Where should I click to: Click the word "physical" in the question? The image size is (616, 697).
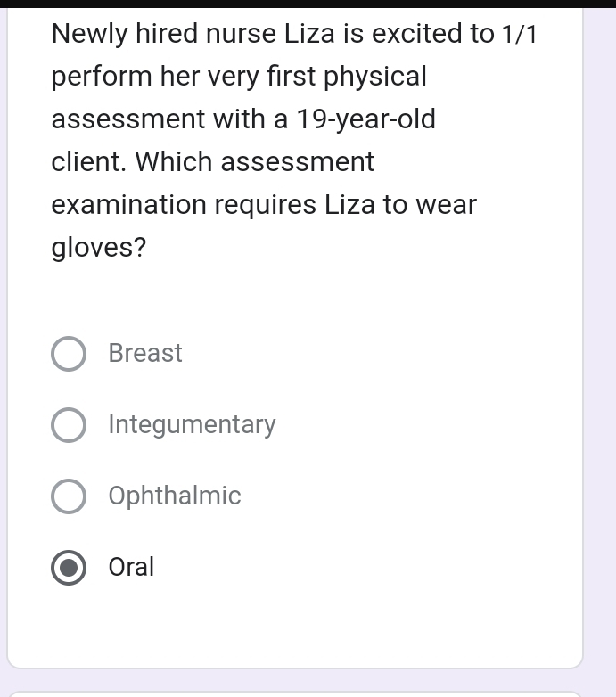coord(375,77)
